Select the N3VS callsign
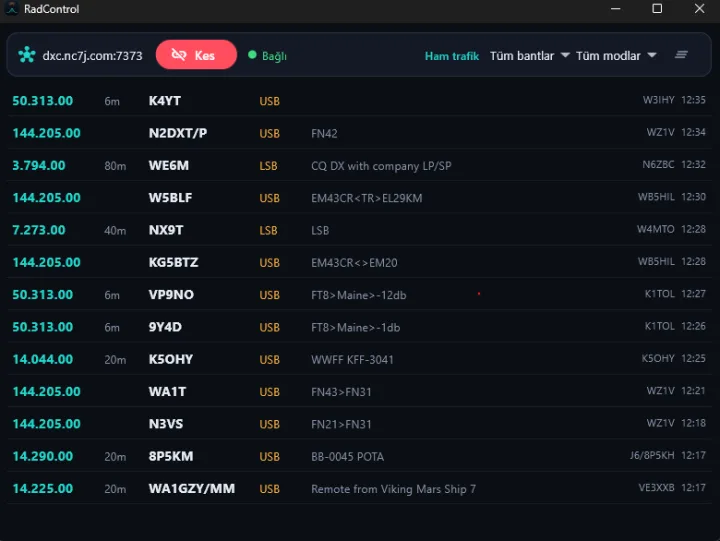720x541 pixels. [x=166, y=424]
